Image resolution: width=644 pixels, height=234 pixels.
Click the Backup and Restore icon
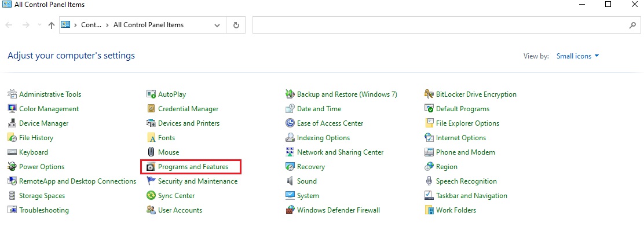pos(290,94)
